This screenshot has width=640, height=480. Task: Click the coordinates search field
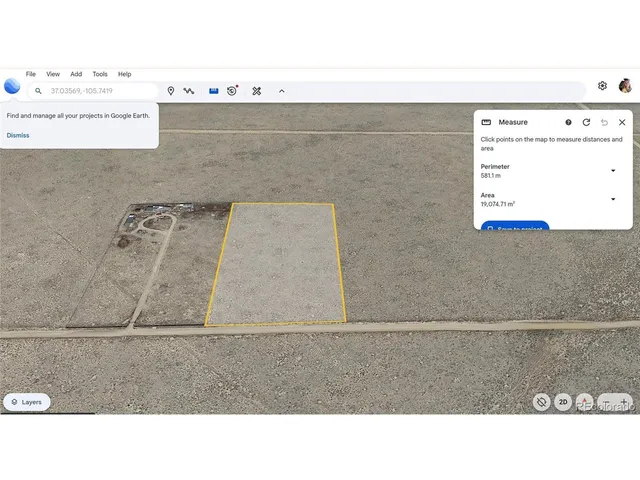click(100, 91)
